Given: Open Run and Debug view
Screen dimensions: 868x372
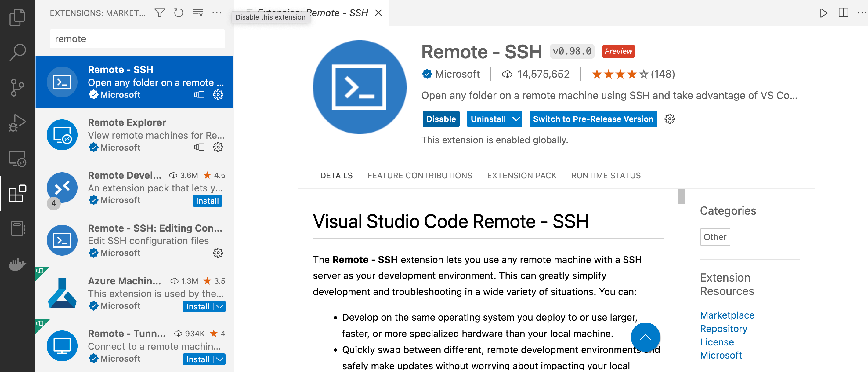Looking at the screenshot, I should [x=17, y=123].
